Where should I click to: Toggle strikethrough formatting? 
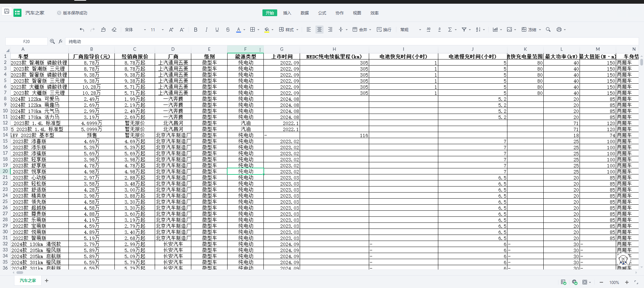tap(228, 30)
